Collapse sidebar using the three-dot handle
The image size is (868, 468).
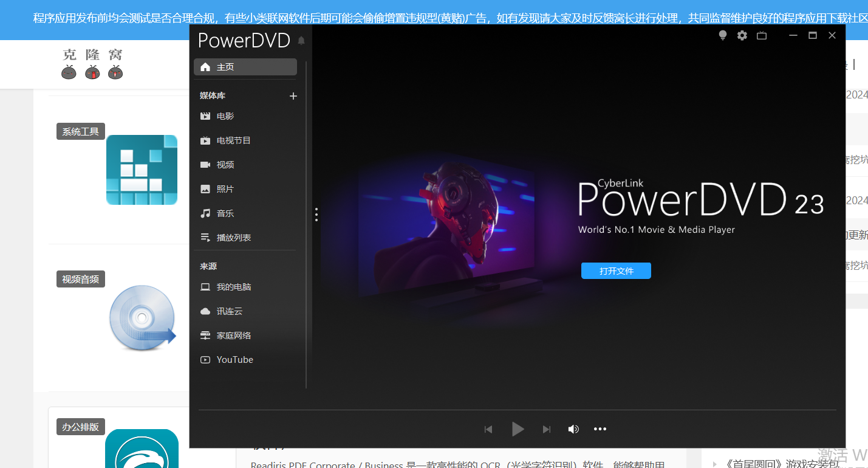click(316, 215)
